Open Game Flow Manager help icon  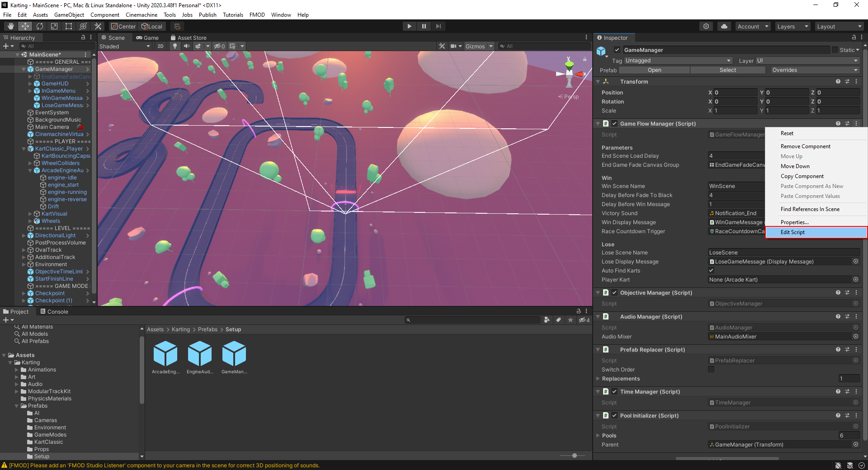point(838,123)
